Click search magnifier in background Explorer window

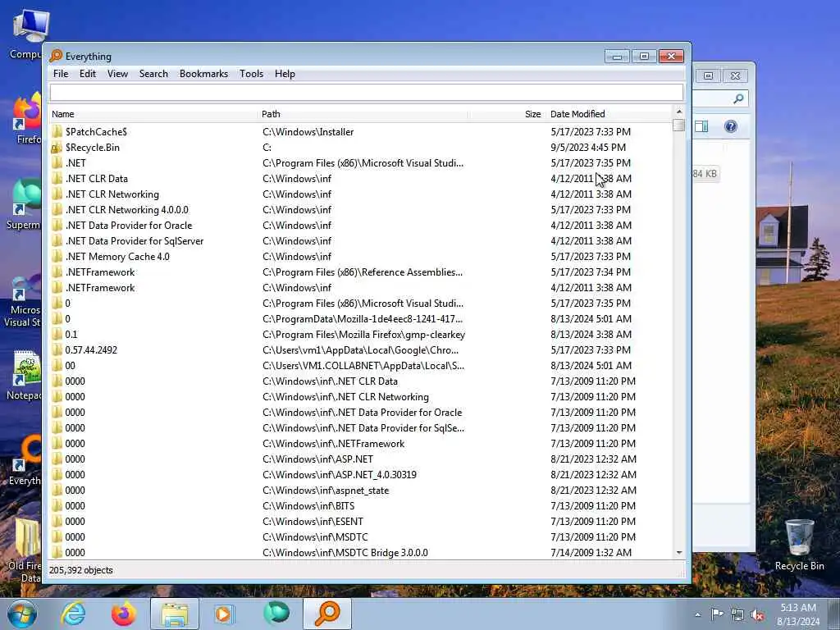(x=739, y=98)
